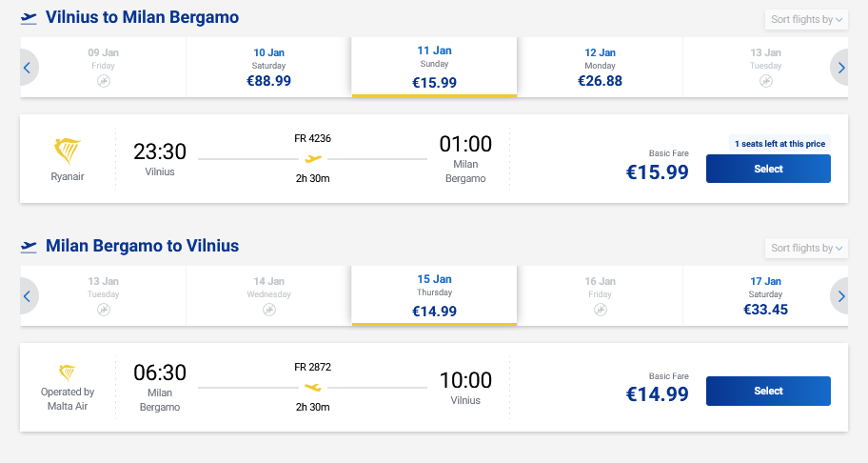Image resolution: width=868 pixels, height=463 pixels.
Task: Select 12 Jan Monday €26.88 date tab
Action: (600, 68)
